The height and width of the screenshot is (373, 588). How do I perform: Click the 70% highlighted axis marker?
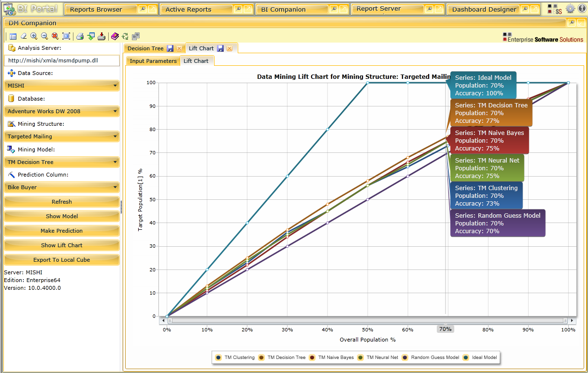(445, 329)
